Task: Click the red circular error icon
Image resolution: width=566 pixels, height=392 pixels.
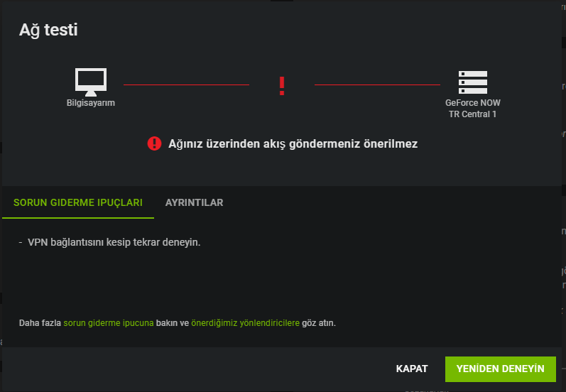Action: tap(155, 143)
